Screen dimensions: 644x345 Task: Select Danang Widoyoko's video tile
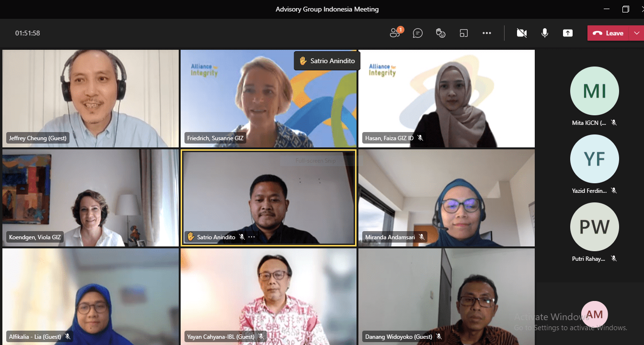[x=447, y=296]
